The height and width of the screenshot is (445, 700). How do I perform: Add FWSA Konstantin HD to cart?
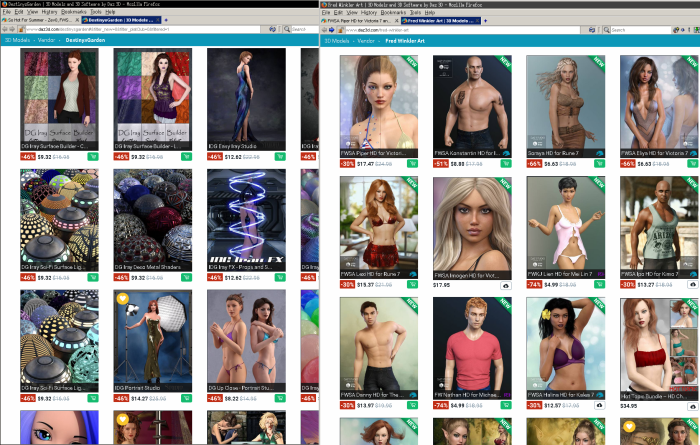(x=506, y=164)
